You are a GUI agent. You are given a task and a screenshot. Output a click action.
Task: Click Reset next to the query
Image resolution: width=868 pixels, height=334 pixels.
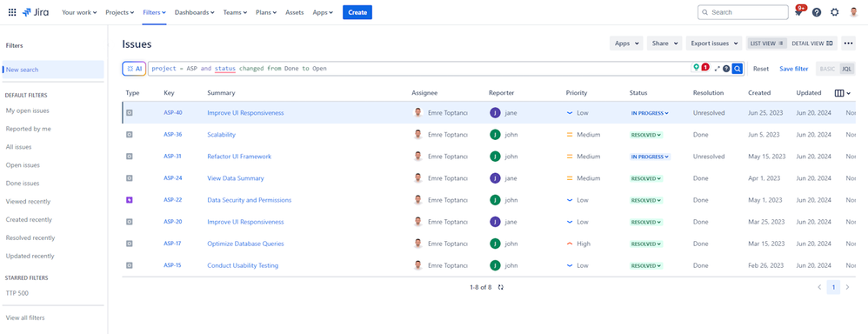[x=761, y=69]
